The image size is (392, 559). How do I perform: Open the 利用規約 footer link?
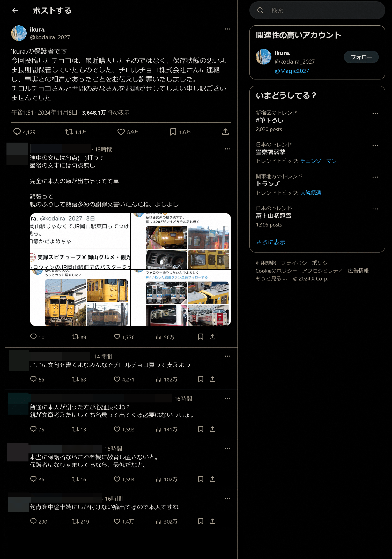click(x=266, y=263)
